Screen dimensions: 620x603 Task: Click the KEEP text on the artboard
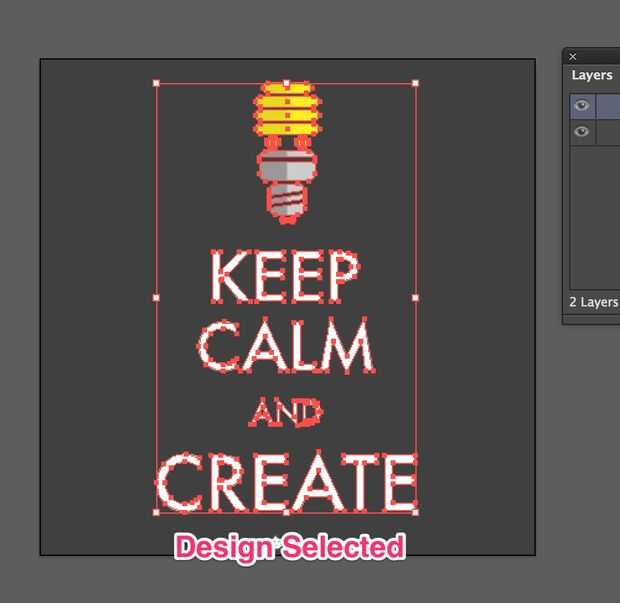(285, 276)
